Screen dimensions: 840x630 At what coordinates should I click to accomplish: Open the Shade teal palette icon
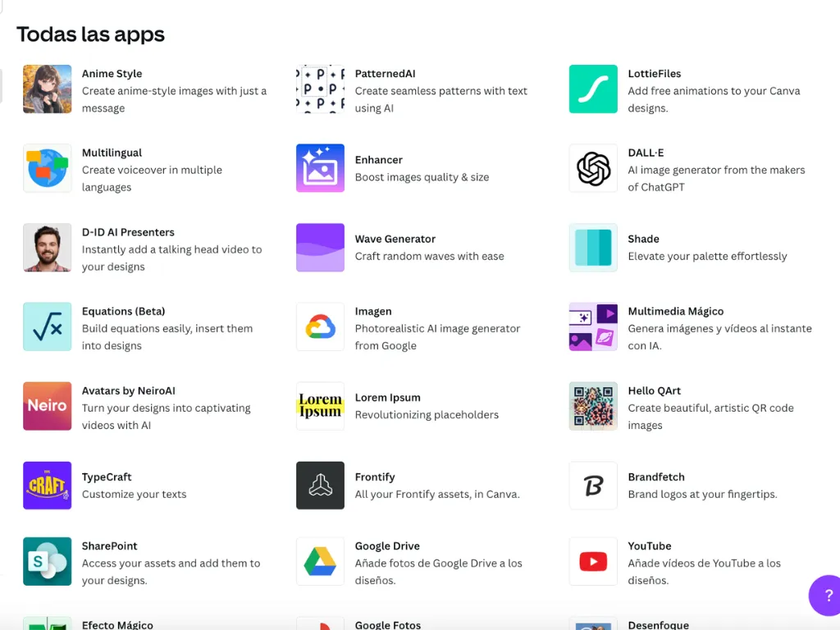click(x=593, y=248)
